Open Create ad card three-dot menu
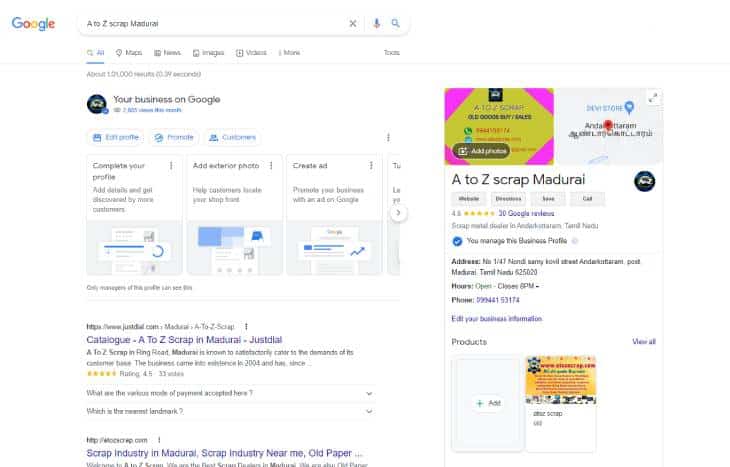Viewport: 730px width, 467px height. tap(371, 166)
